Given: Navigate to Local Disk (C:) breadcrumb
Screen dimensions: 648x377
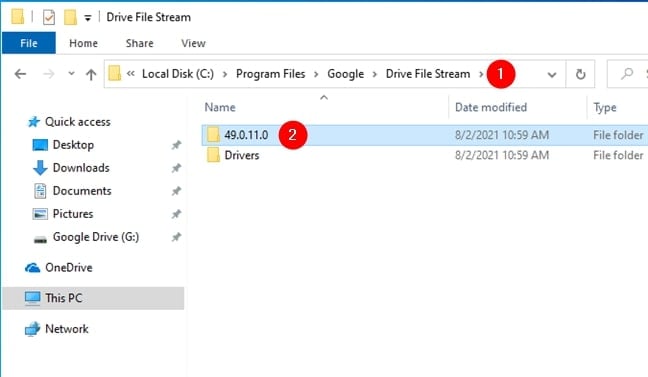Looking at the screenshot, I should coord(178,74).
